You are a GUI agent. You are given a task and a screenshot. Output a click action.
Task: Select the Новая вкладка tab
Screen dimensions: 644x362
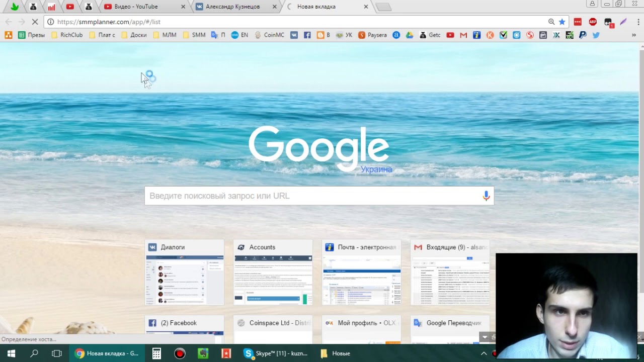(x=327, y=7)
